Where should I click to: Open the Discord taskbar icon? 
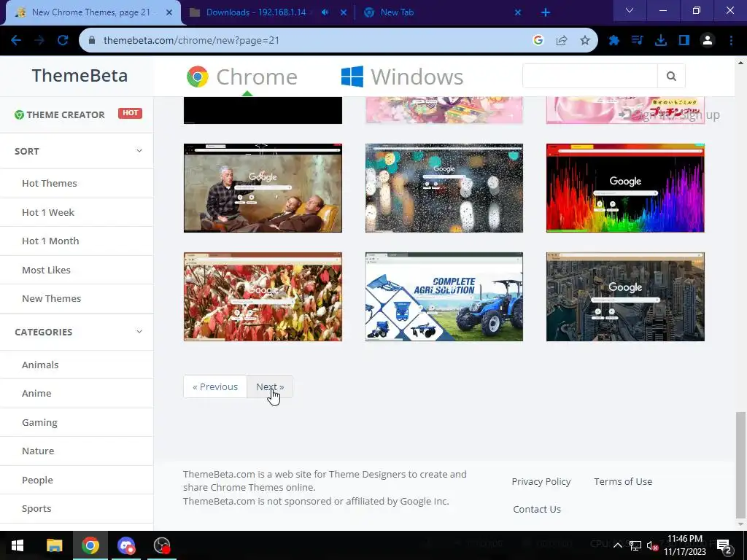(126, 545)
